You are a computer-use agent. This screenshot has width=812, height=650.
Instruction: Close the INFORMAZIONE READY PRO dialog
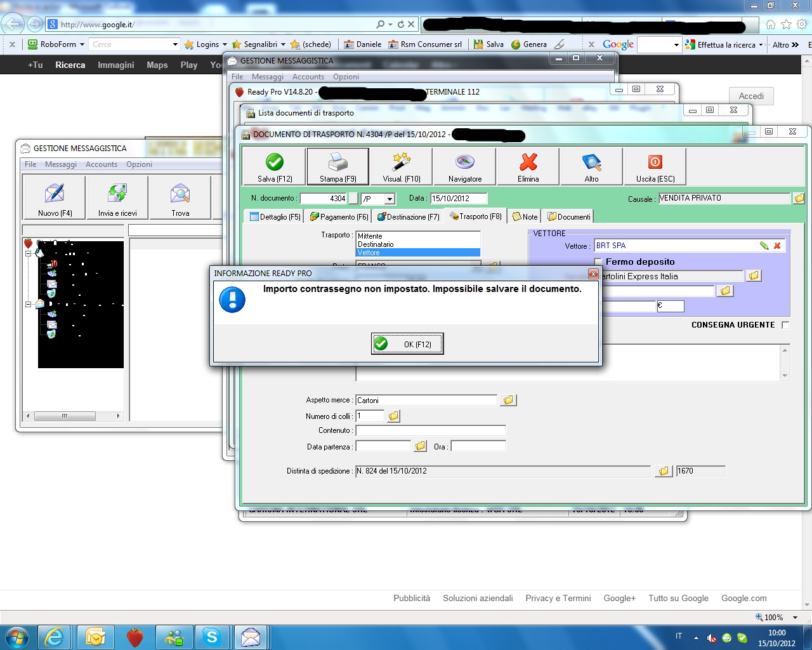click(x=593, y=274)
